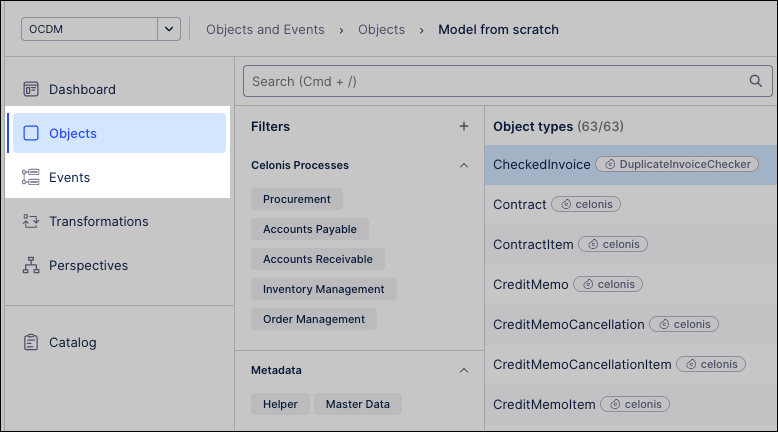Collapse the Metadata filter section
The width and height of the screenshot is (778, 432).
click(464, 370)
